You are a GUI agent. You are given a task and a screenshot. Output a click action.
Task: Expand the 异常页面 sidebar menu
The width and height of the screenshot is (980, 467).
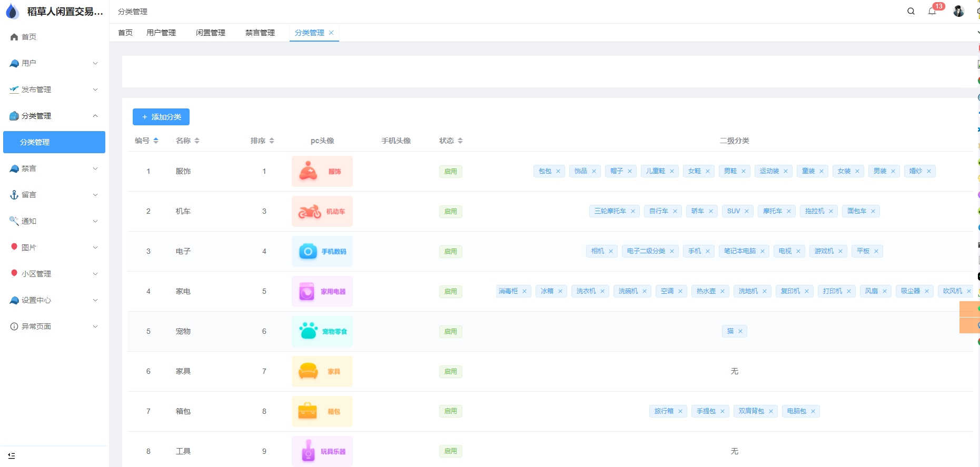tap(54, 326)
